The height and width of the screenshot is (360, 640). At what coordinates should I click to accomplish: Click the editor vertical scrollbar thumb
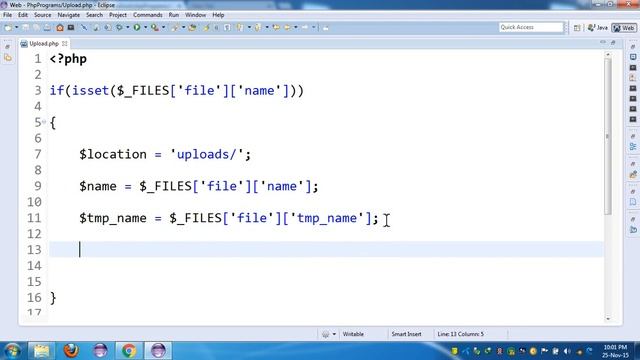pos(608,137)
